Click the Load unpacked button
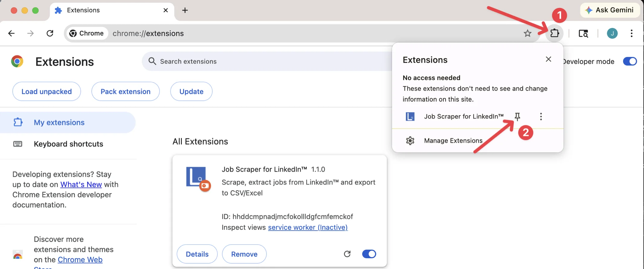The image size is (644, 269). point(46,91)
